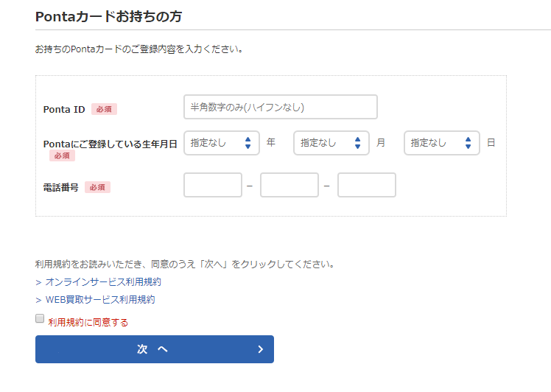
Task: Click the 必須 badge beside Ponta ID
Action: [104, 109]
